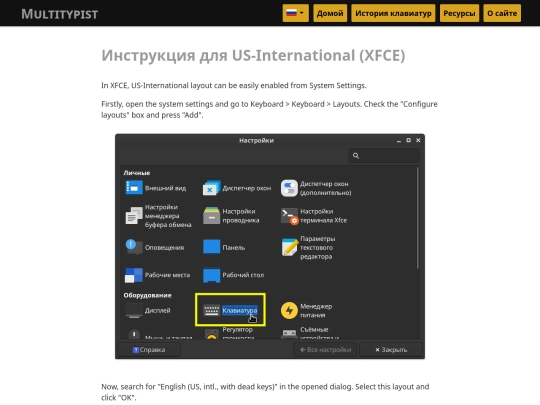
Task: Click the Рабочие места icon
Action: (134, 275)
